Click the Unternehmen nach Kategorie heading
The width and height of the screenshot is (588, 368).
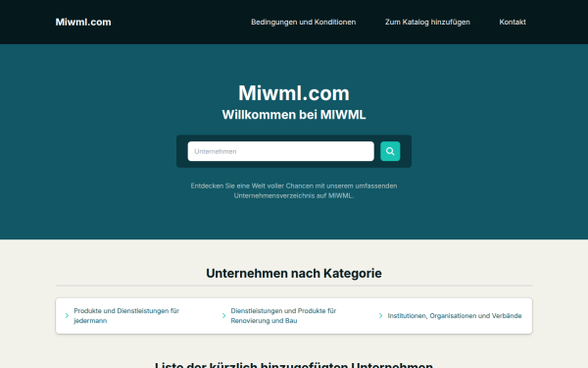click(294, 274)
